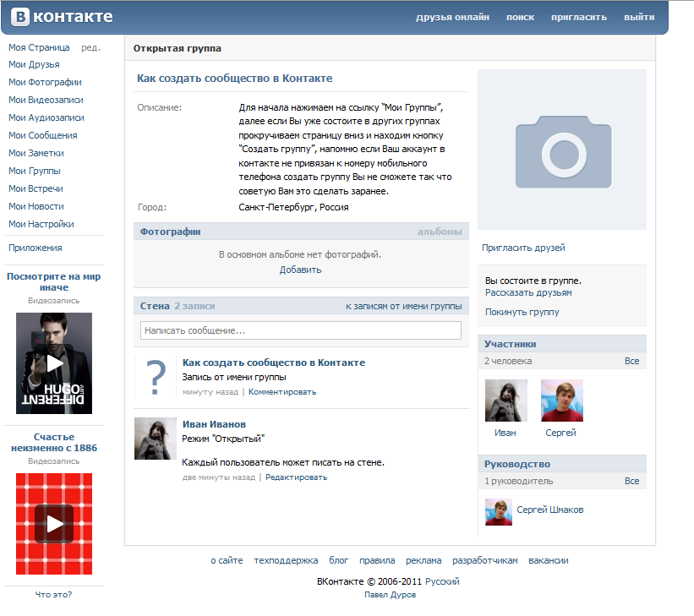Open member Сергей's photo in Участники
This screenshot has height=616, width=694.
[x=562, y=401]
